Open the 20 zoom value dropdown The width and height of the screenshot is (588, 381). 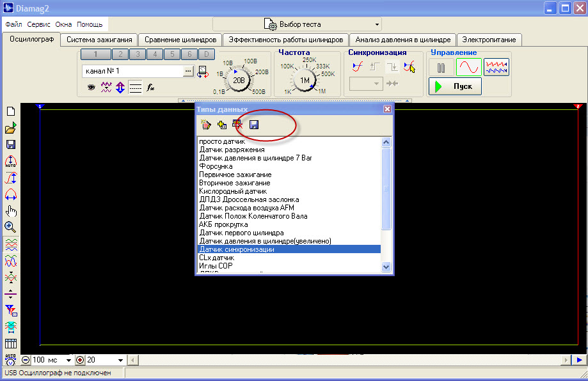click(120, 361)
